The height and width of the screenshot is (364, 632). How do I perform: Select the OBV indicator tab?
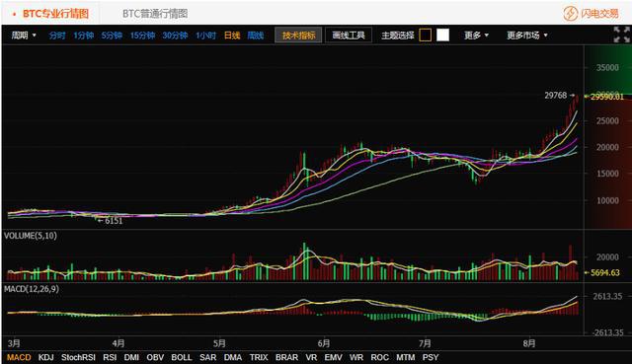[x=155, y=357]
